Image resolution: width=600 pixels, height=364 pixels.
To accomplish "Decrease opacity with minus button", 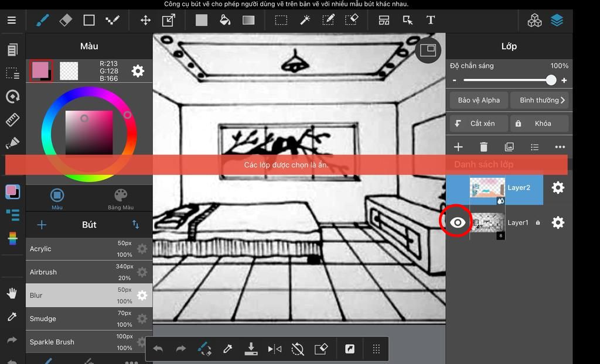I will 454,80.
